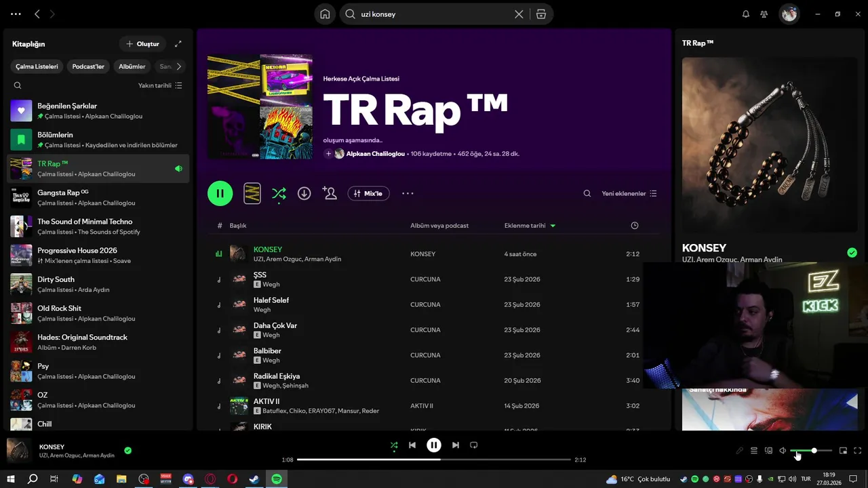
Task: Click the Mix'le button
Action: (368, 193)
